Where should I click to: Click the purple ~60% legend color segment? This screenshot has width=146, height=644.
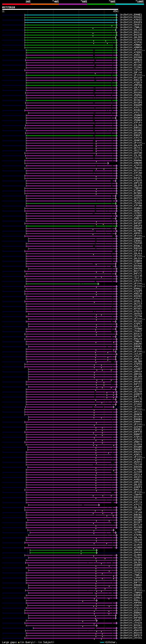73,4
